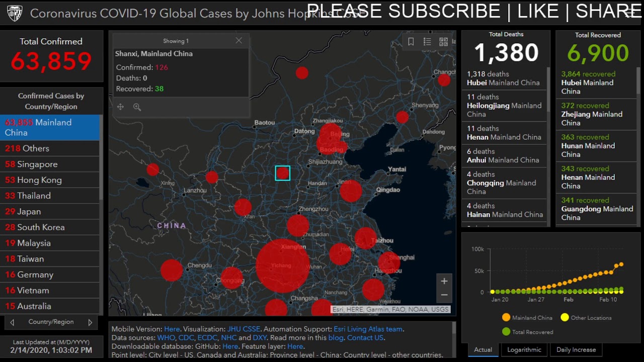Screen dimensions: 644x362
Task: Go to previous list with left arrow
Action: (12, 322)
